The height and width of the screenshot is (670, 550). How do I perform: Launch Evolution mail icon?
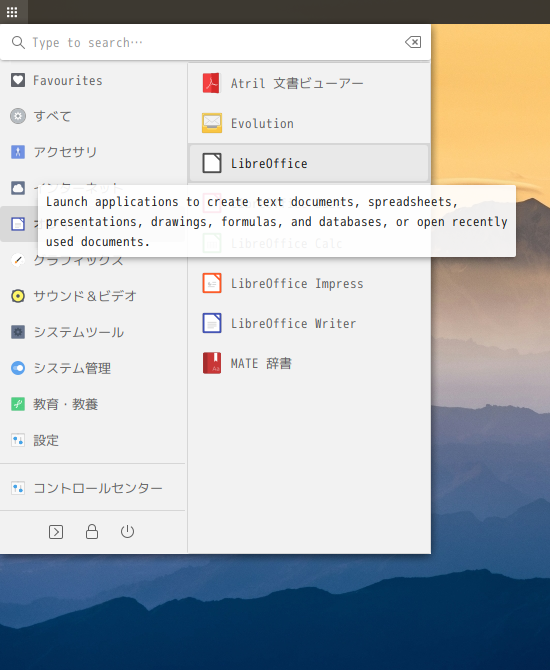tap(212, 123)
